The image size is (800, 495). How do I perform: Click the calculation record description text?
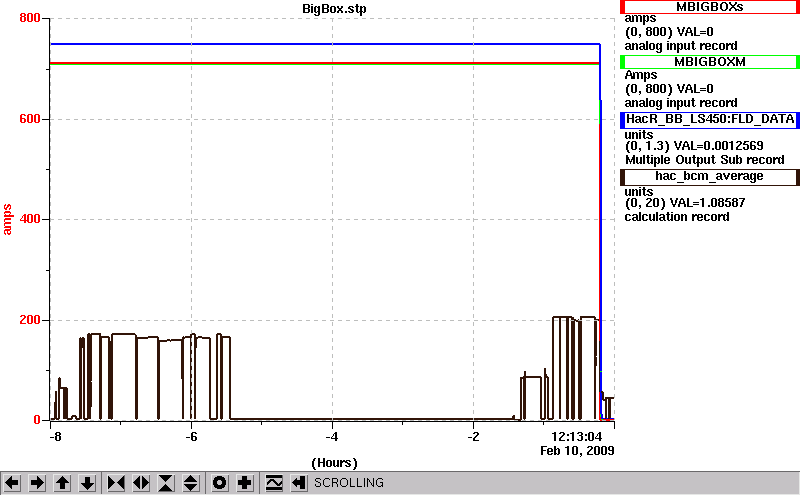click(x=677, y=217)
